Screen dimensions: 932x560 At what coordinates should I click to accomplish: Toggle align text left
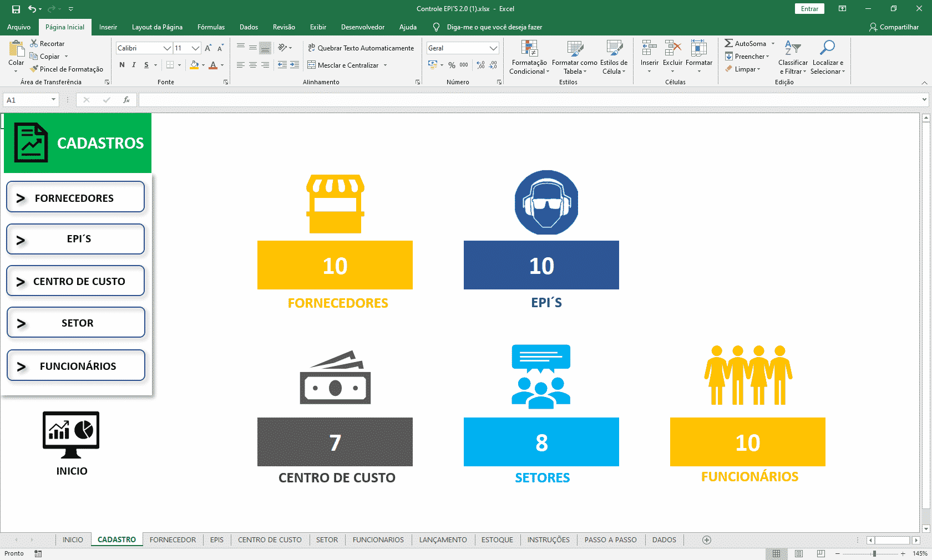(241, 65)
